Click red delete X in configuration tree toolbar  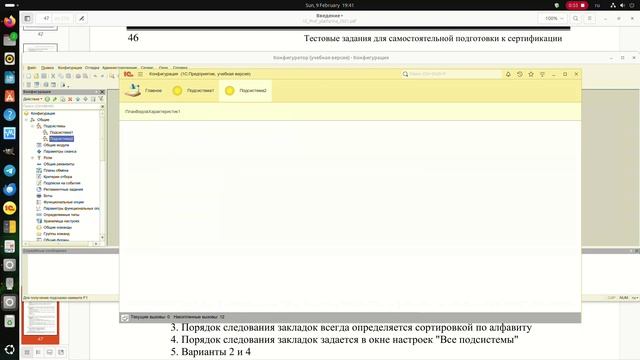click(70, 99)
